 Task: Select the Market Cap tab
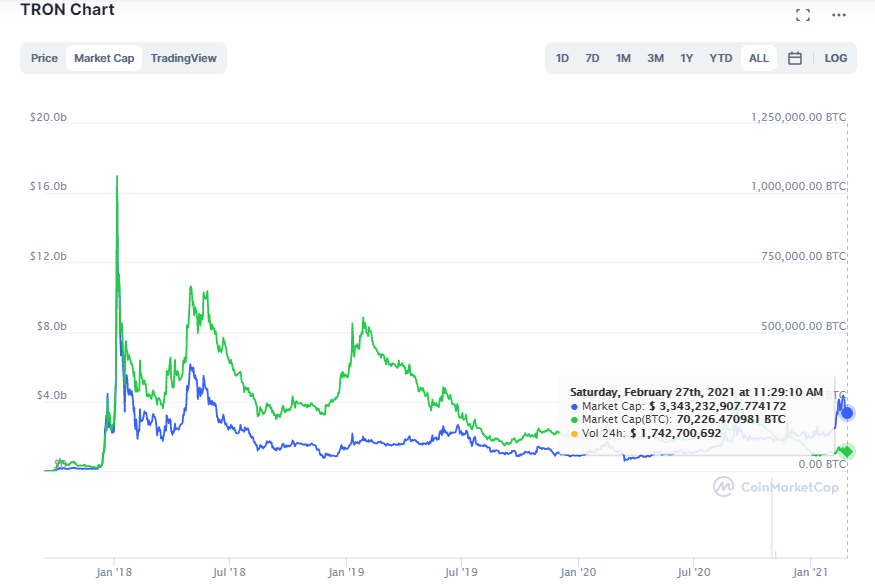pos(104,58)
